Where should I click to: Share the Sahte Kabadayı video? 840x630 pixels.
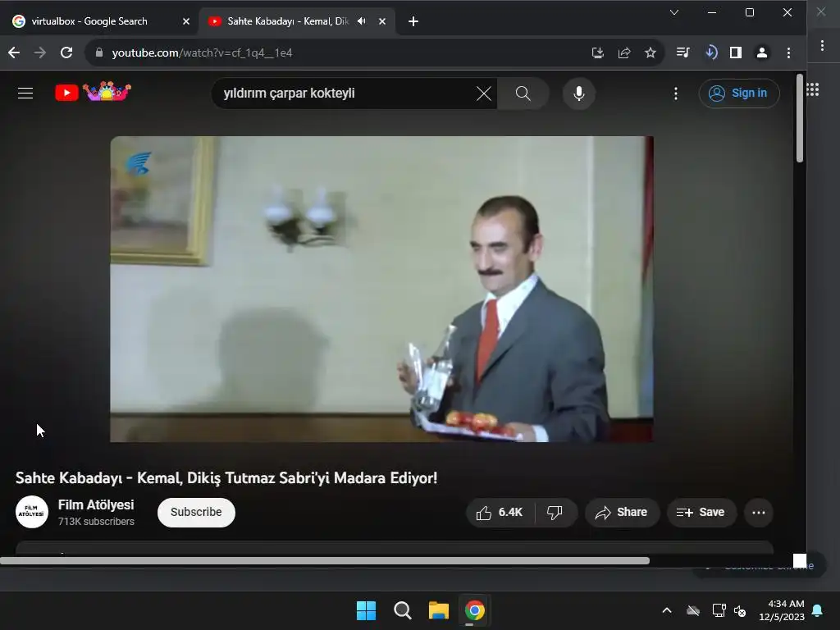[x=622, y=513]
